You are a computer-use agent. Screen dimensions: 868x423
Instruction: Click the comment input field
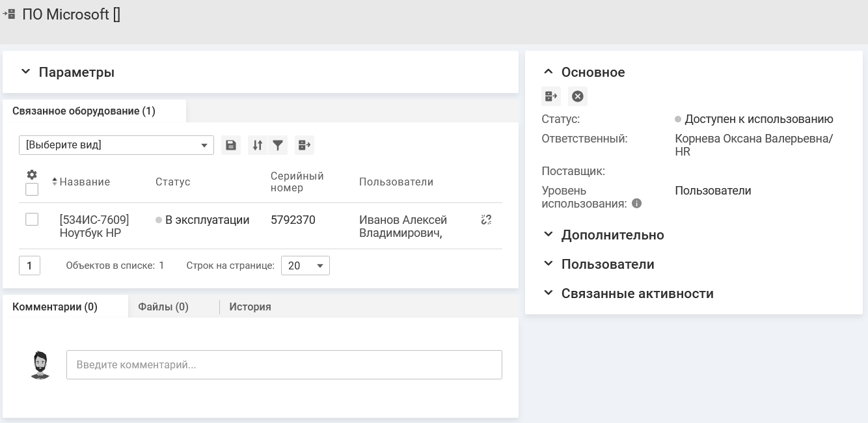click(284, 365)
